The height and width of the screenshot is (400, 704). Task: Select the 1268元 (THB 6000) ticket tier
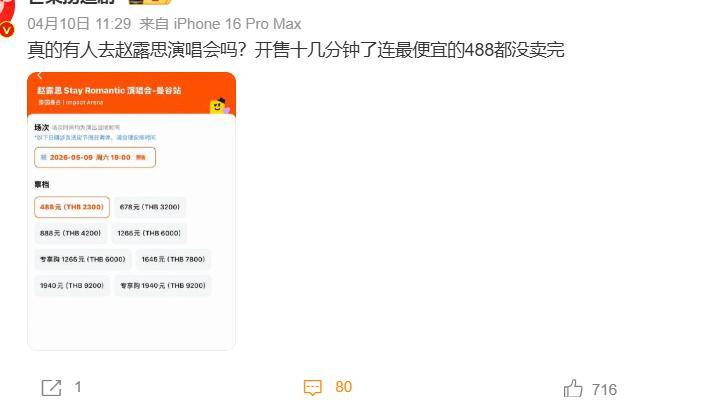click(149, 233)
